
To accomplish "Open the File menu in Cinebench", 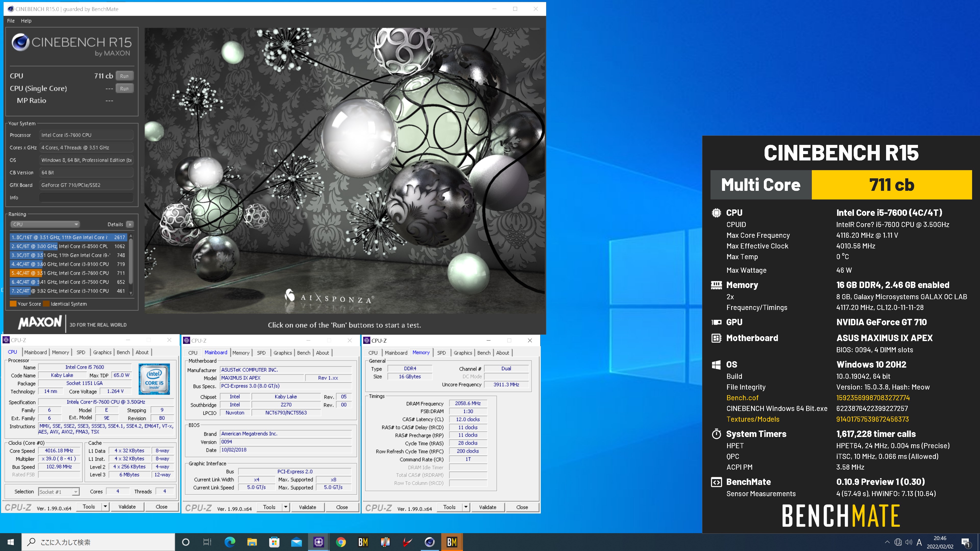I will pos(11,20).
